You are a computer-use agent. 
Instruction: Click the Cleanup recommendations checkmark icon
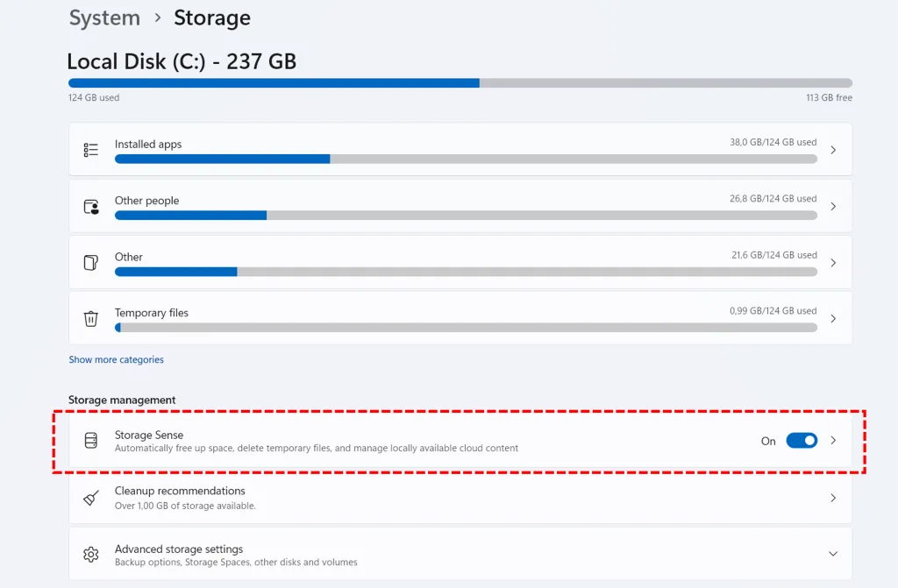[90, 497]
